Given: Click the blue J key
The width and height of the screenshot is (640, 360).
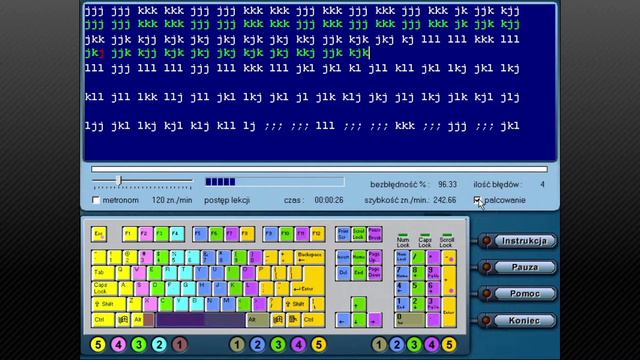Looking at the screenshot, I should point(220,289).
